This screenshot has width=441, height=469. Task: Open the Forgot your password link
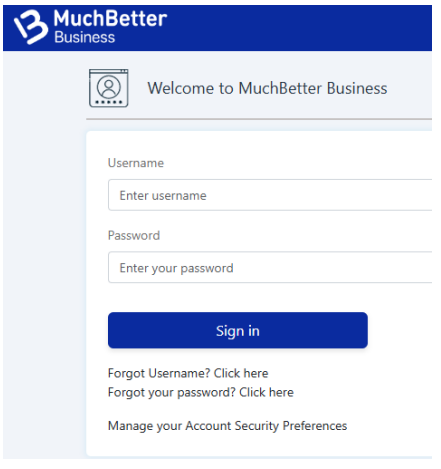(x=201, y=392)
